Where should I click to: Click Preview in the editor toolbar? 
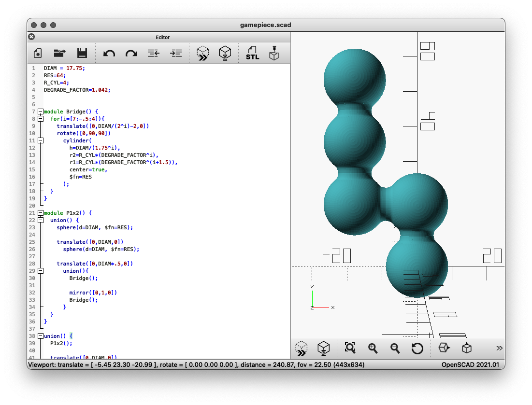tap(203, 54)
